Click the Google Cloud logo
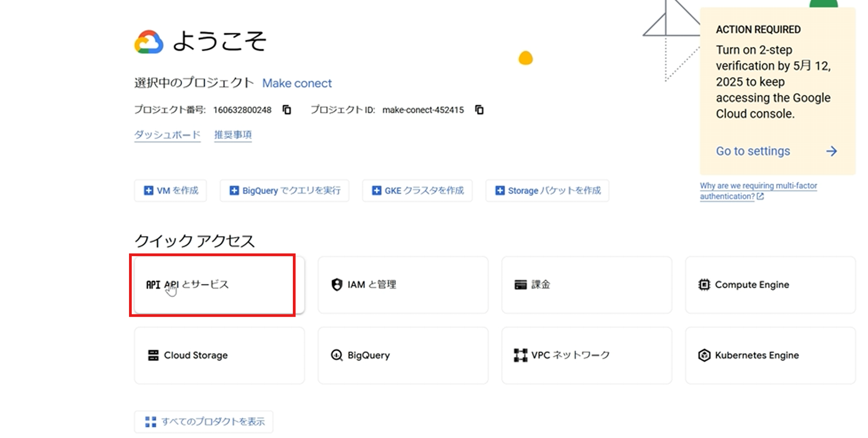 pyautogui.click(x=149, y=42)
